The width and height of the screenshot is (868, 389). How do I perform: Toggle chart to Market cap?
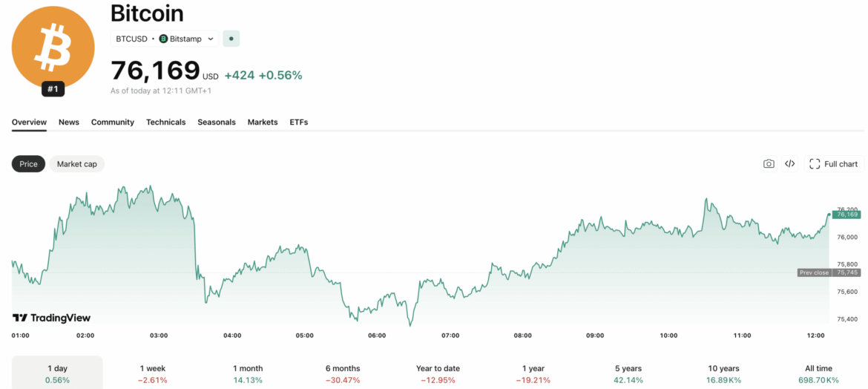tap(76, 164)
